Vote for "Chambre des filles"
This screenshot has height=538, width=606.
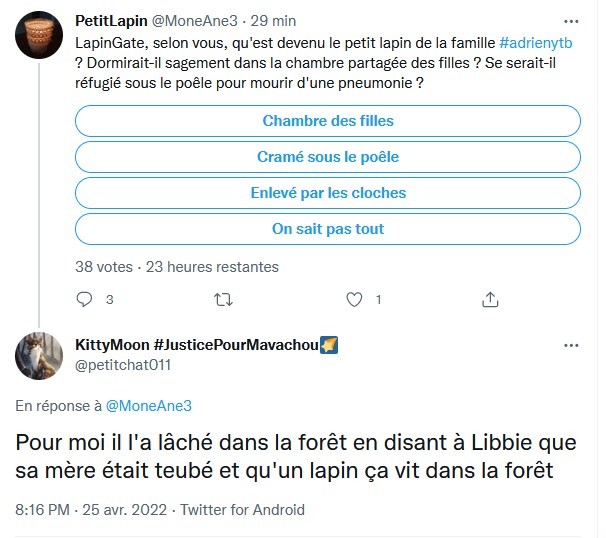[328, 121]
